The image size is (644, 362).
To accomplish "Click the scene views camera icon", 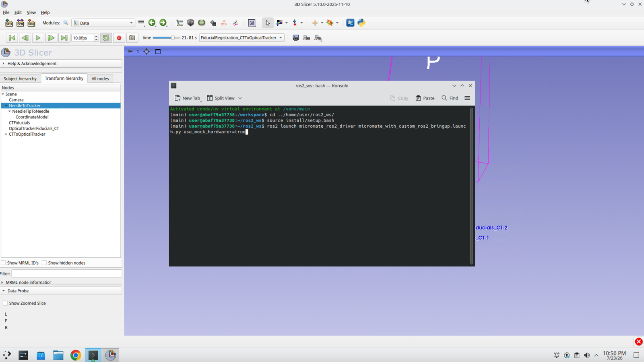I will click(x=306, y=38).
